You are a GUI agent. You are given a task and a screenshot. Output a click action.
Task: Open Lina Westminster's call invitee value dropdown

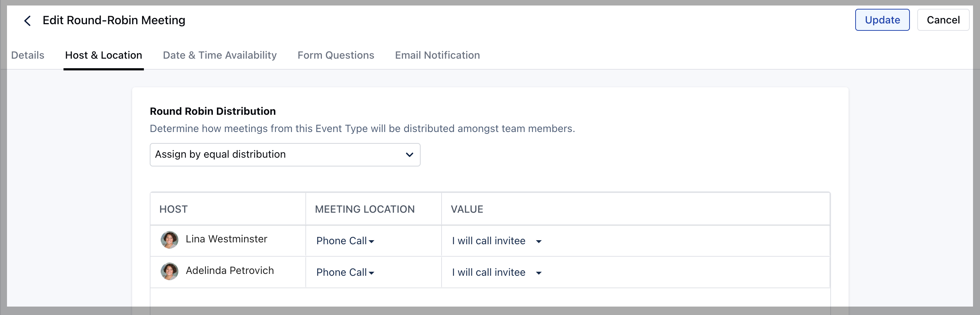497,241
